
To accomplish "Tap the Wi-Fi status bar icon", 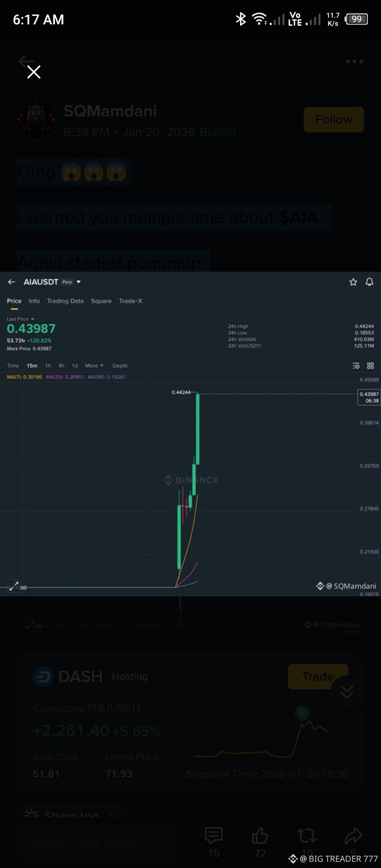I will (259, 19).
